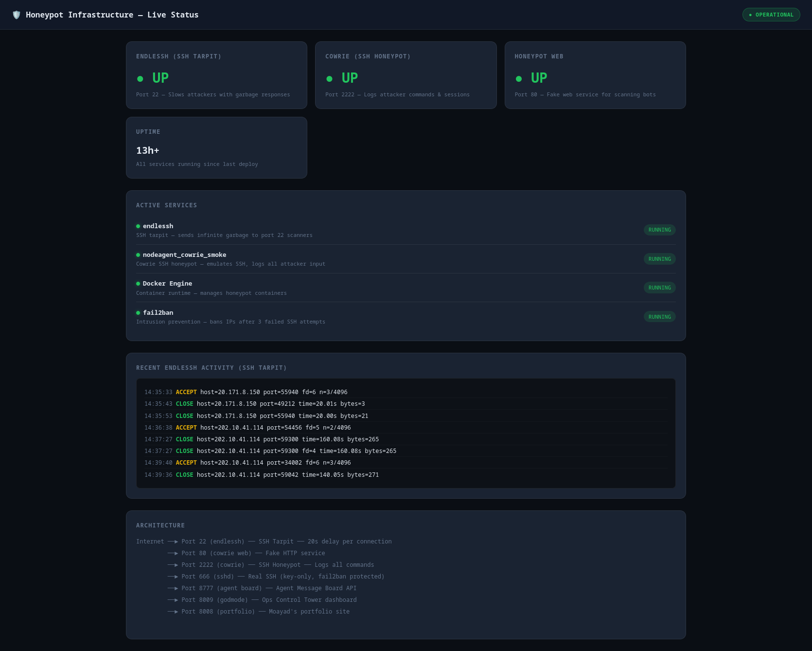812x651 pixels.
Task: Select the endlessh service name
Action: click(x=158, y=226)
